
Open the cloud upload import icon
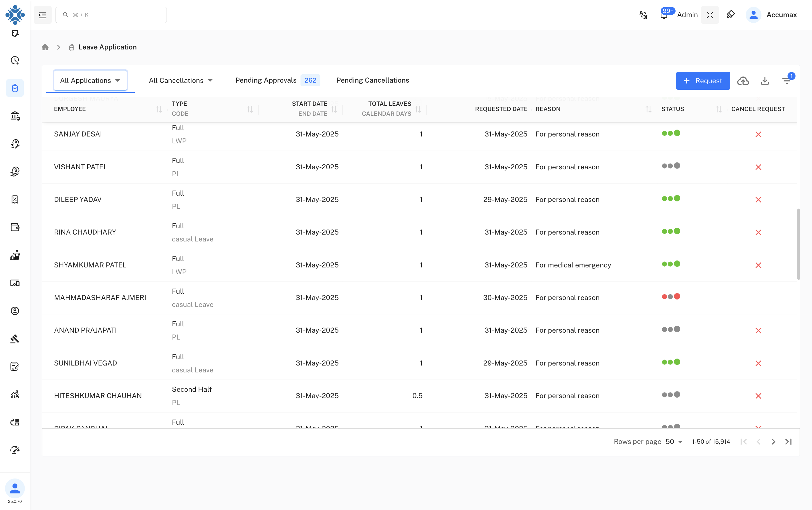coord(743,81)
